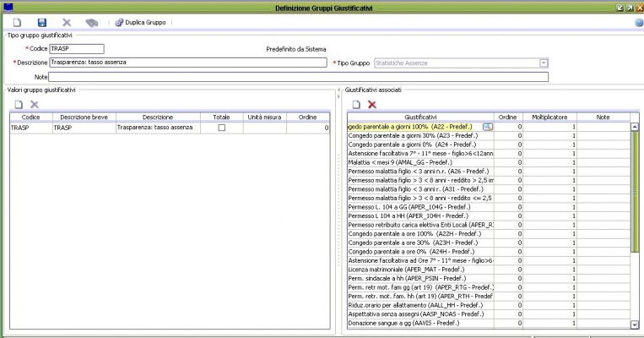Expand the Tipo Gruppo dropdown

[x=544, y=63]
